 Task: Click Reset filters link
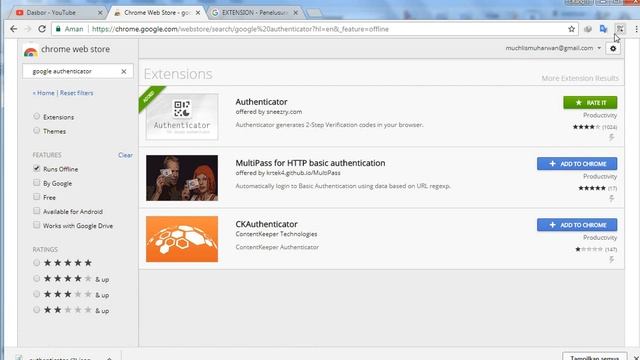[76, 93]
